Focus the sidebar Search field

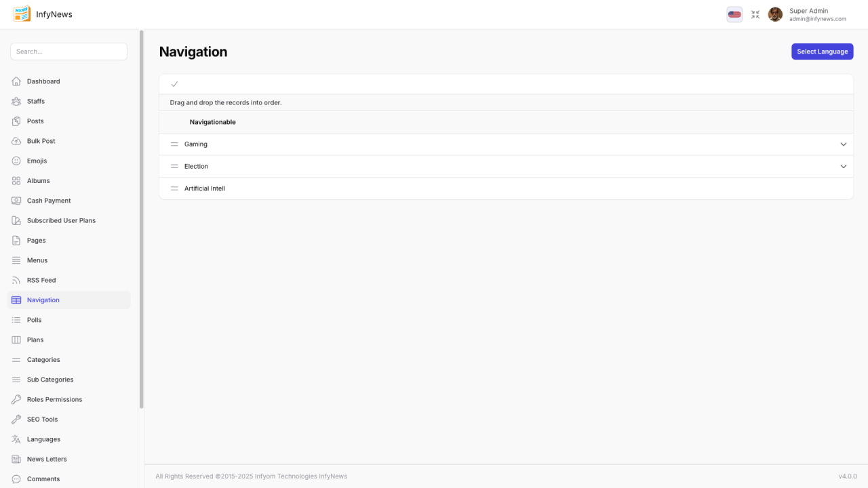(68, 52)
